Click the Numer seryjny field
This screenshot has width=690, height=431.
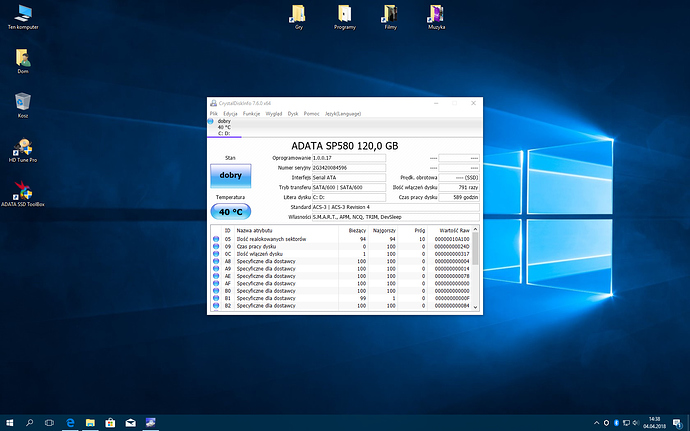[x=349, y=168]
